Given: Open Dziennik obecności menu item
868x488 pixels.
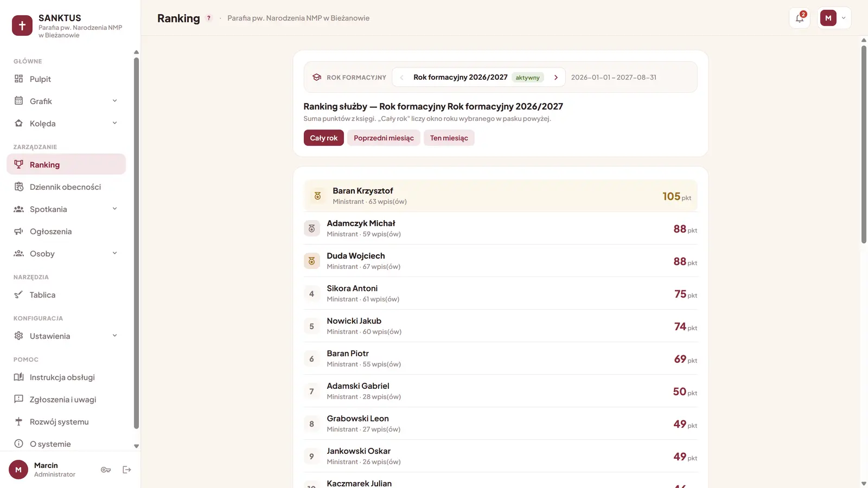Looking at the screenshot, I should click(66, 187).
